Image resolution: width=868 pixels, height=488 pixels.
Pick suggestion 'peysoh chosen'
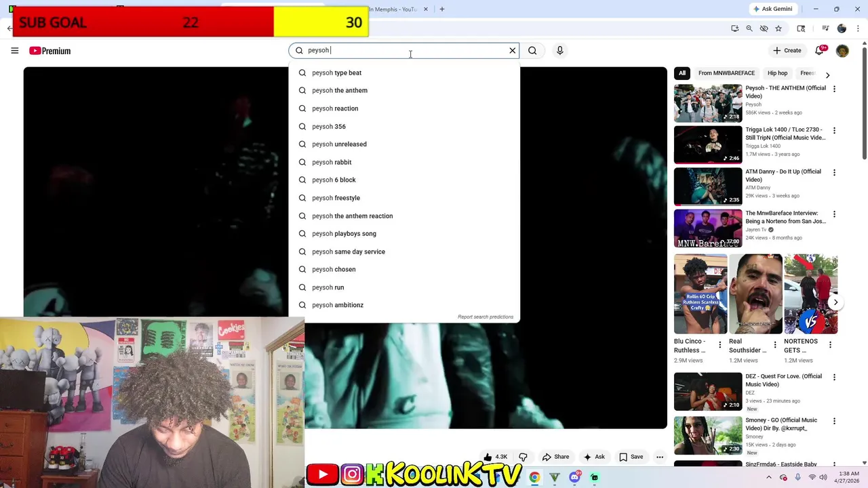404,269
